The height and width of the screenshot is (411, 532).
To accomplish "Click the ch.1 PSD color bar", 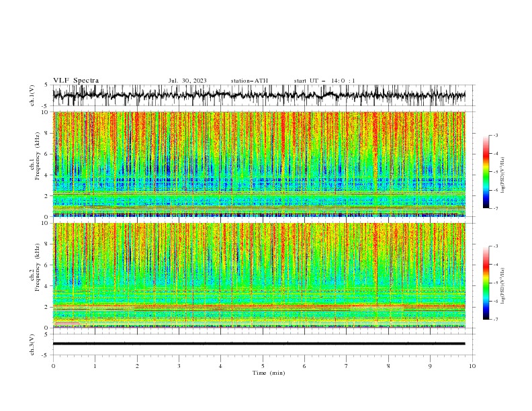I will 486,172.
